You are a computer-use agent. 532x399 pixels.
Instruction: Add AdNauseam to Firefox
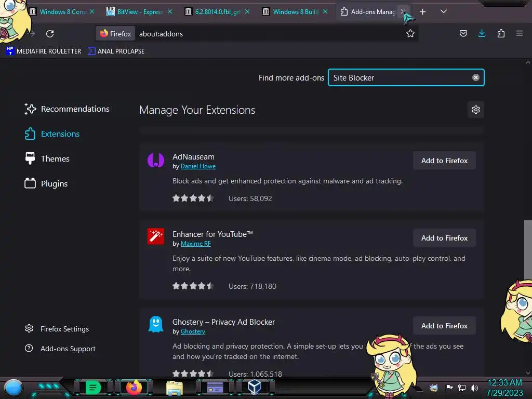coord(445,161)
